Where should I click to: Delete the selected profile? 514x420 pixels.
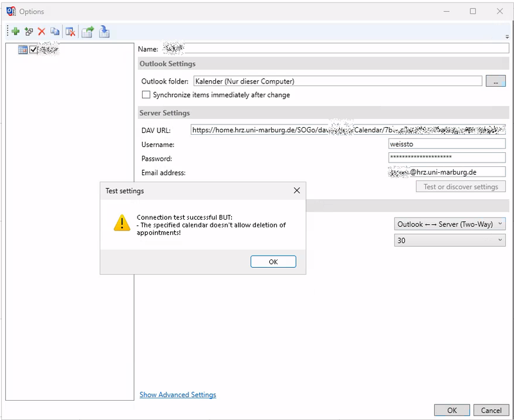[41, 31]
